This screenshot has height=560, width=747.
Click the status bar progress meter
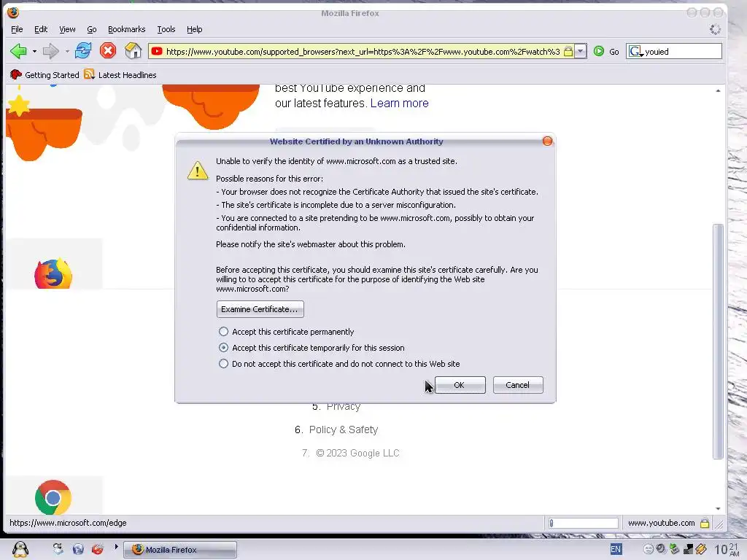tap(583, 523)
